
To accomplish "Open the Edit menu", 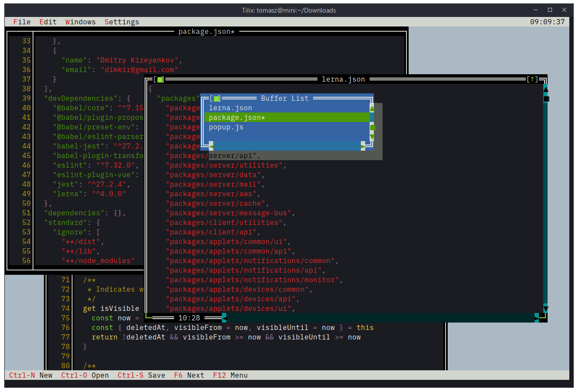I will 48,22.
